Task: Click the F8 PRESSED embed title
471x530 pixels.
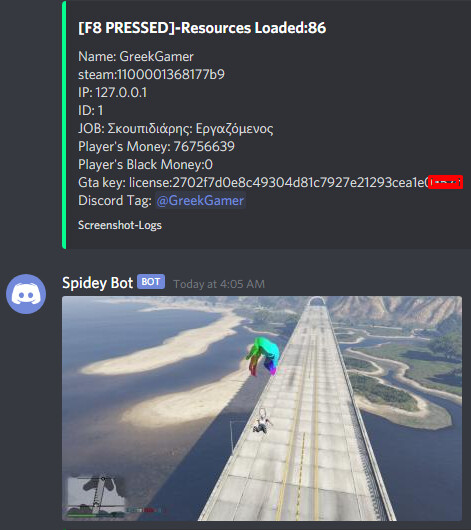Action: coord(202,28)
